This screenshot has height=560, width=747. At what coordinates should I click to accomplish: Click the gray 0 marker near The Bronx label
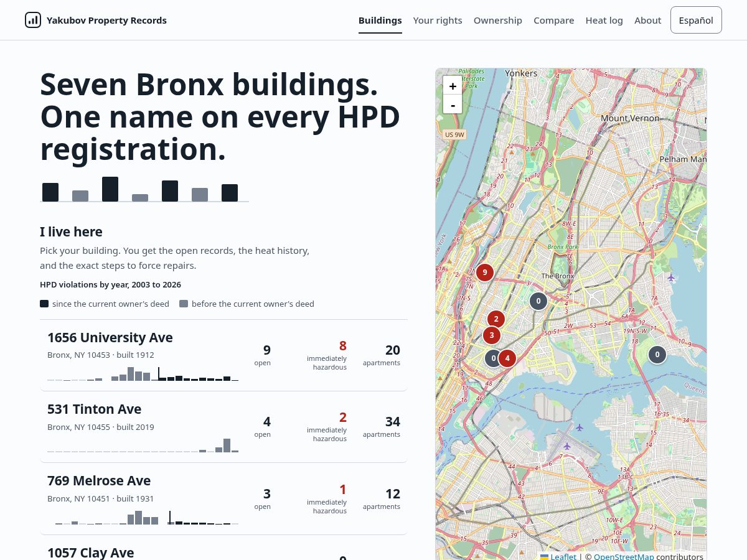click(538, 301)
